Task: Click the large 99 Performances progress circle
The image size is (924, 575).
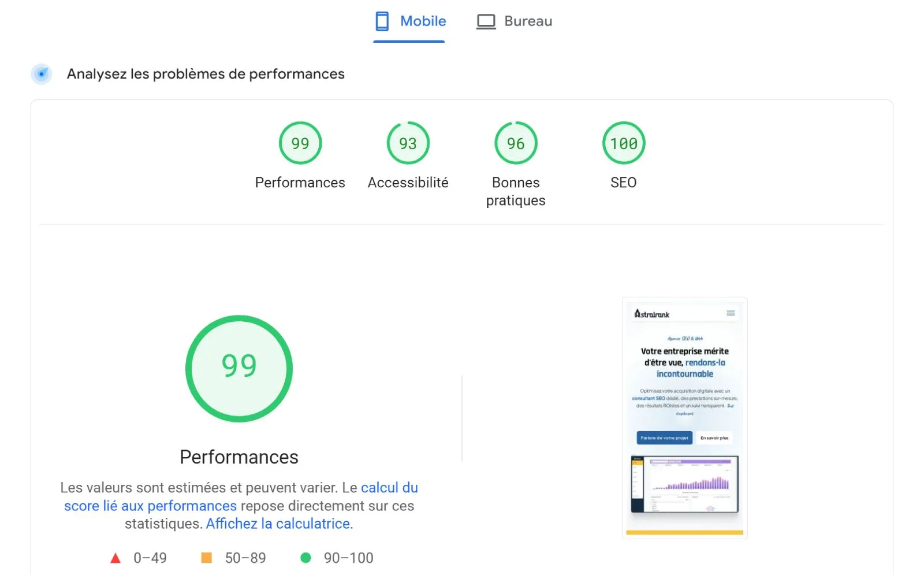Action: click(239, 368)
